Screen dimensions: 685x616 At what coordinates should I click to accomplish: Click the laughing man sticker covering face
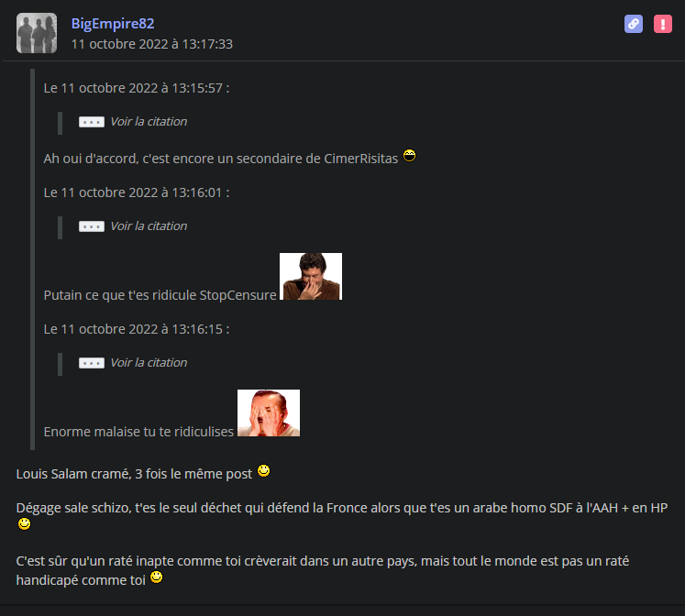pos(269,413)
